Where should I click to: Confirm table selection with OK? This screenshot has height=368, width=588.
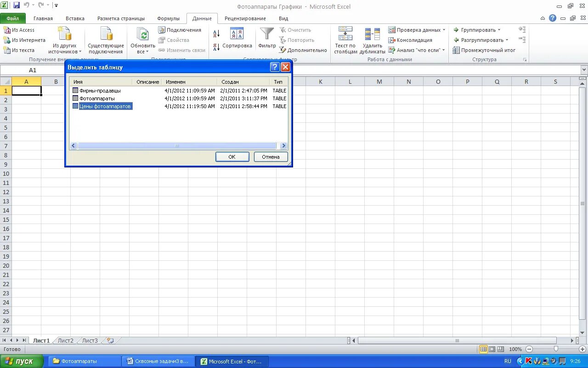click(x=232, y=157)
